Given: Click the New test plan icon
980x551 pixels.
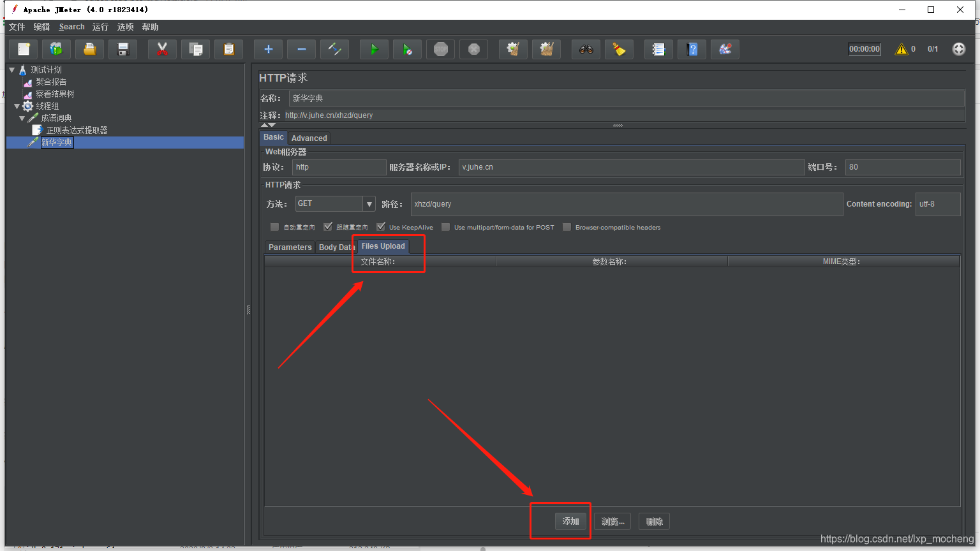Looking at the screenshot, I should (x=24, y=49).
